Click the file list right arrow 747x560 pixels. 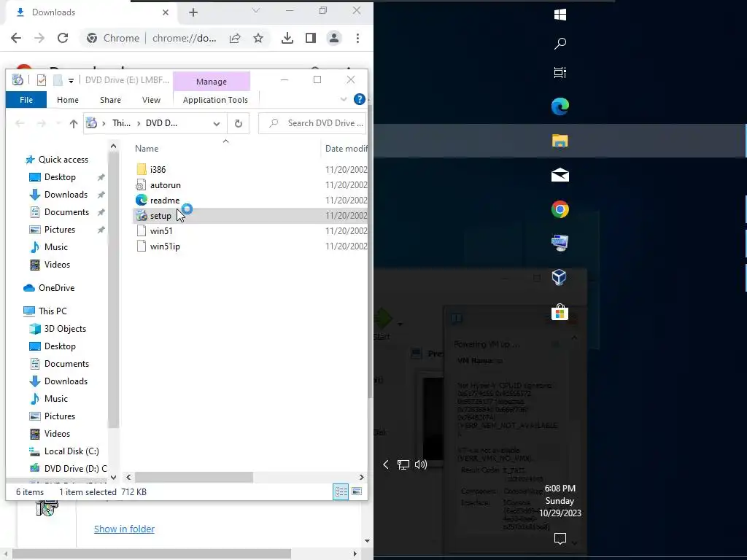tap(362, 477)
